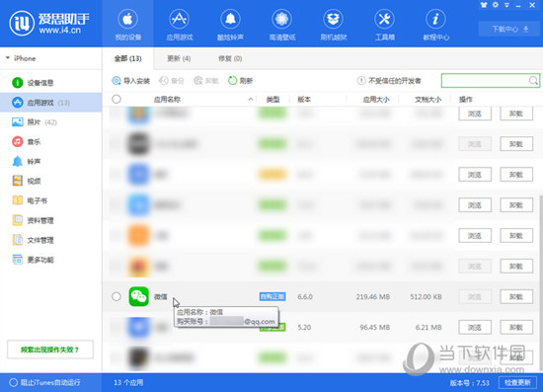Open the settings gear in the title bar
Viewport: 543px width, 392px height.
point(496,5)
